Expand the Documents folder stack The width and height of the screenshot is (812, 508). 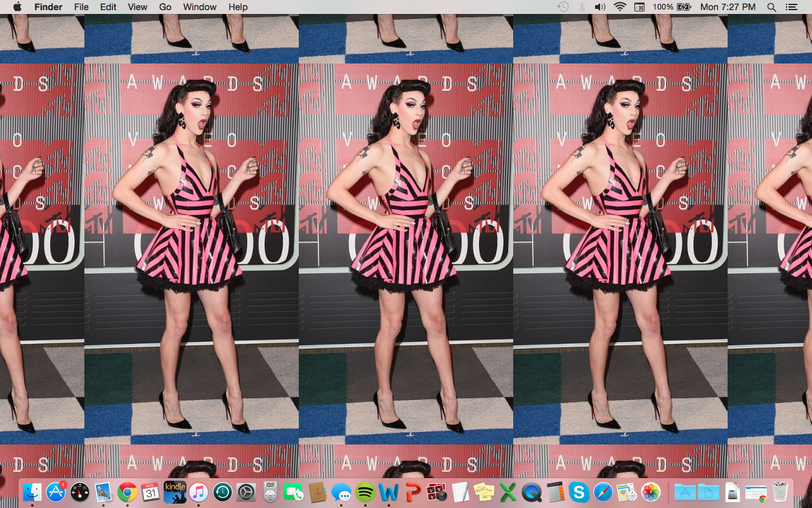709,492
